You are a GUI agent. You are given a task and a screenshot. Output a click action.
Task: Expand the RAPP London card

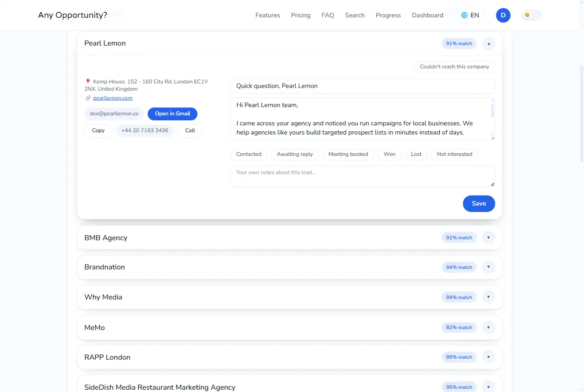coord(489,357)
